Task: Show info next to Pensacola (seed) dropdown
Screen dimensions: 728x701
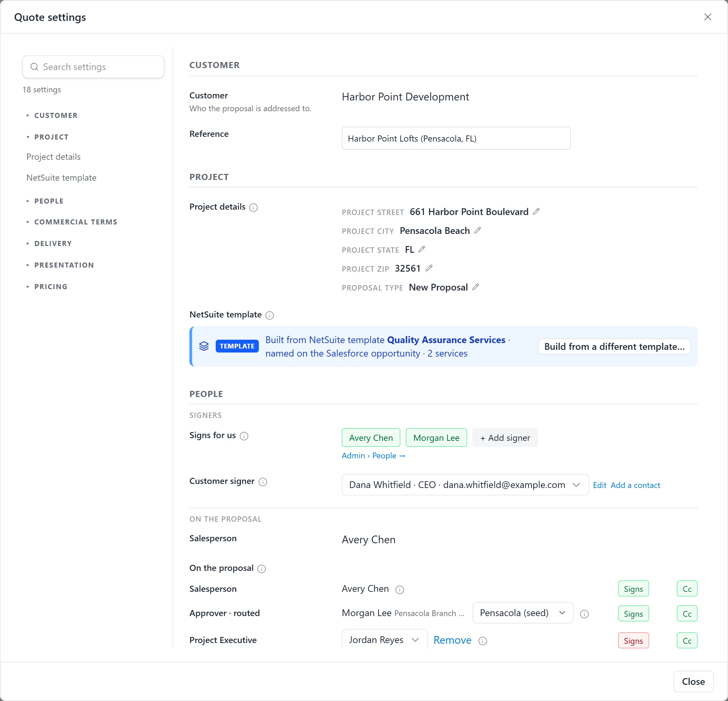Action: pos(584,614)
